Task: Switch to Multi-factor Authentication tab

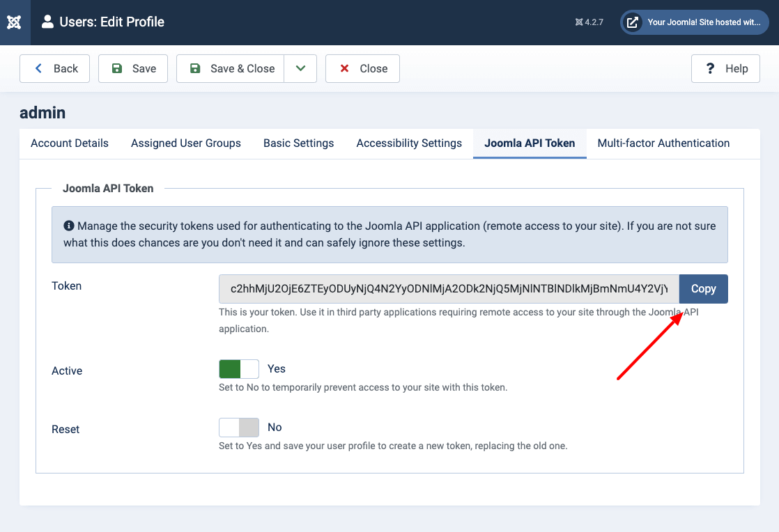Action: tap(663, 143)
